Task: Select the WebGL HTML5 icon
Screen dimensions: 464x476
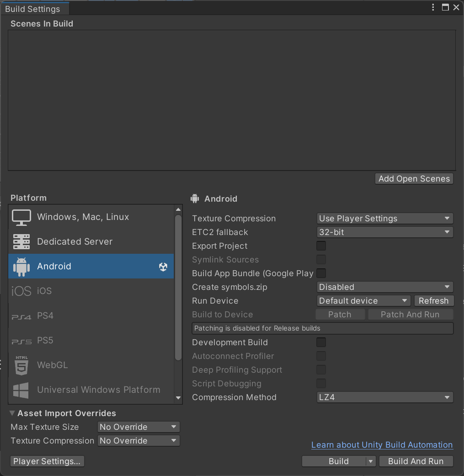Action: pyautogui.click(x=21, y=365)
